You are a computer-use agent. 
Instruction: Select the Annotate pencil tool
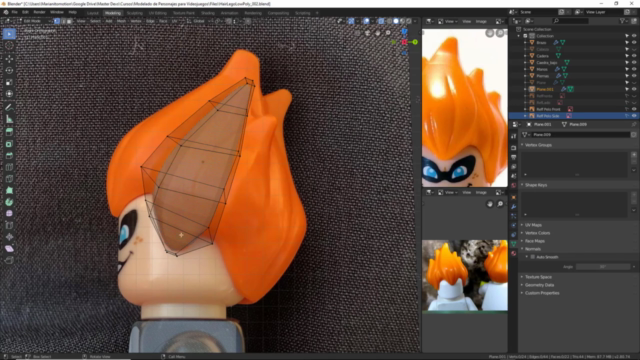9,107
